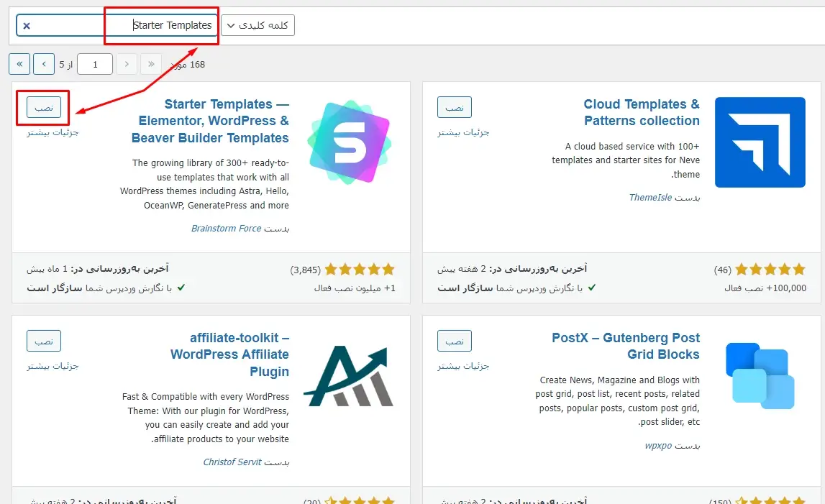This screenshot has height=504, width=825.
Task: Install the PostX Gutenberg Post Grid plugin
Action: 455,341
